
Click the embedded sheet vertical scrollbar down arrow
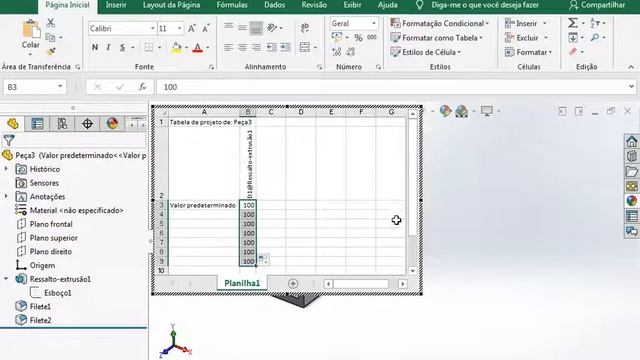point(413,271)
